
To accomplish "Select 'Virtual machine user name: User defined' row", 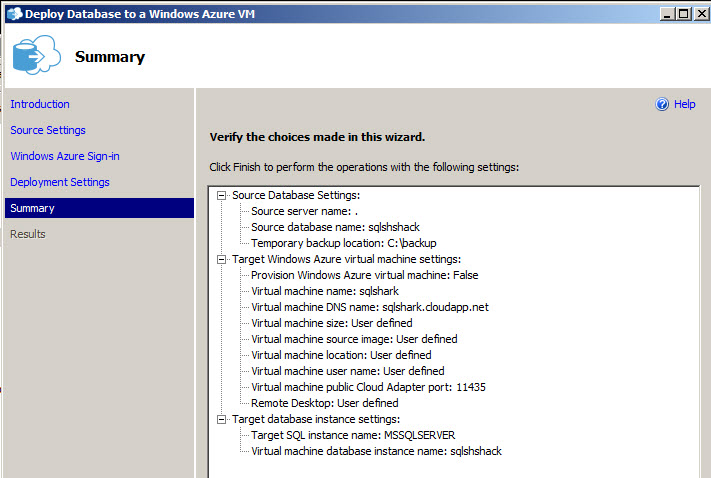I will (348, 371).
